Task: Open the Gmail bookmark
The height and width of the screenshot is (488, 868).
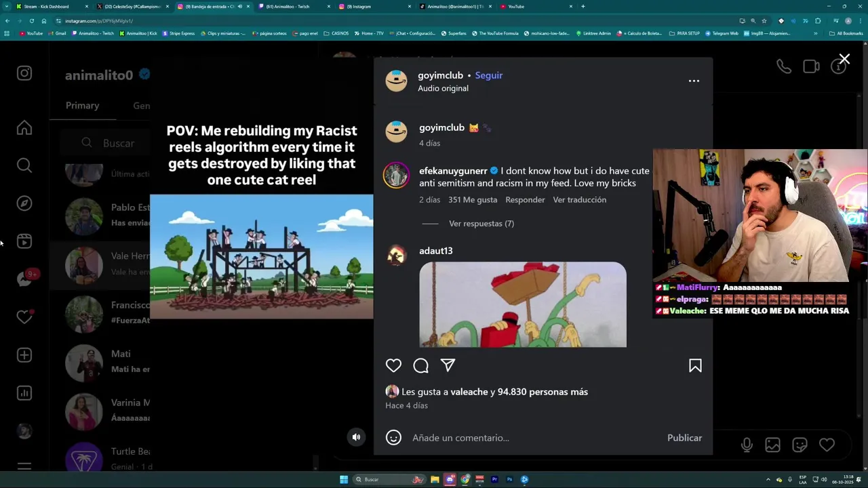Action: pyautogui.click(x=57, y=33)
